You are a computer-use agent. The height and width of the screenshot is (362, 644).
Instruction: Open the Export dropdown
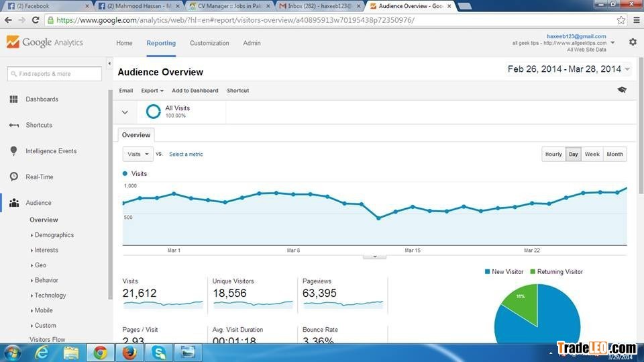pyautogui.click(x=152, y=91)
